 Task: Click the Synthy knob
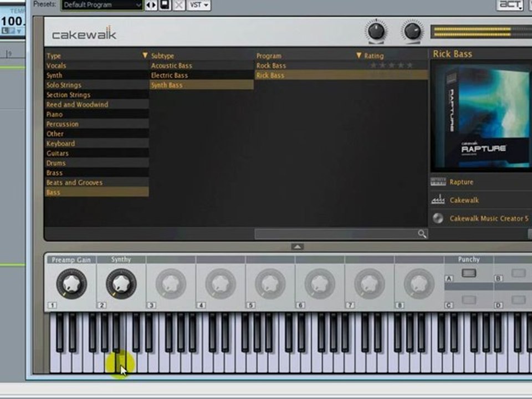121,284
